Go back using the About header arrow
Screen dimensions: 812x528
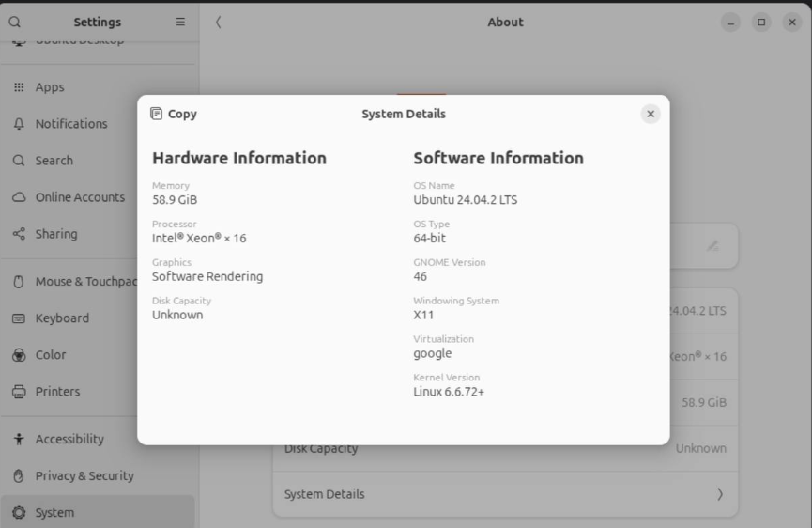[x=218, y=22]
